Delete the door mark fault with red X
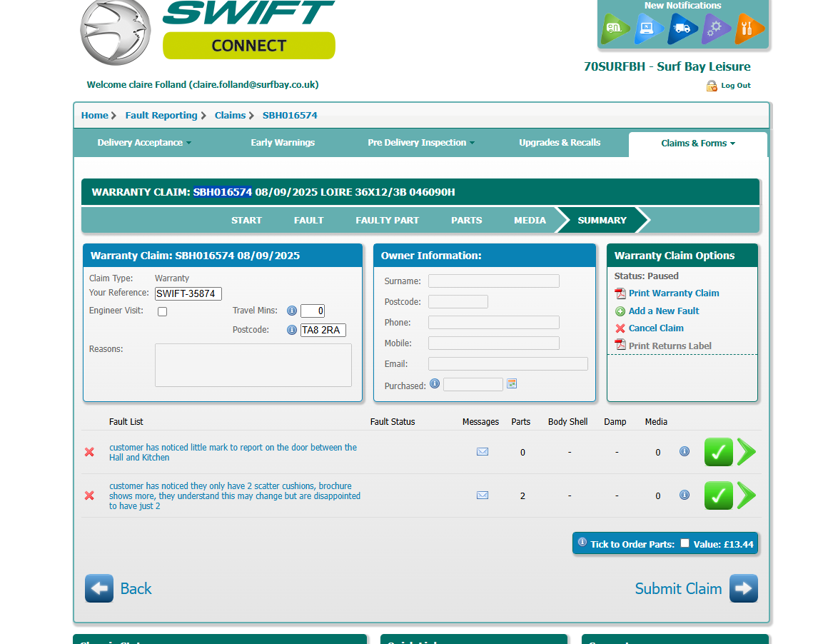The height and width of the screenshot is (644, 823). [x=90, y=452]
